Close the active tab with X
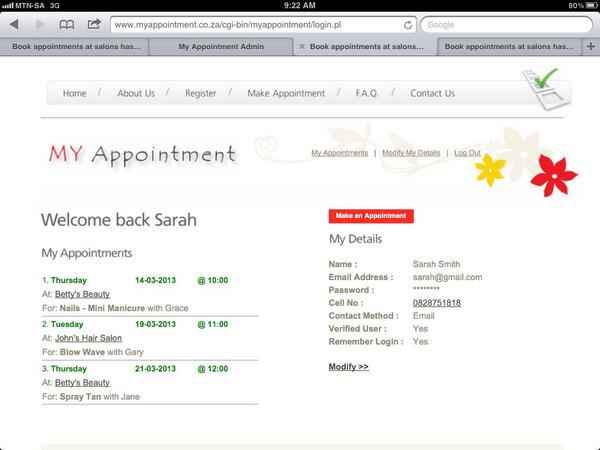 coord(302,46)
